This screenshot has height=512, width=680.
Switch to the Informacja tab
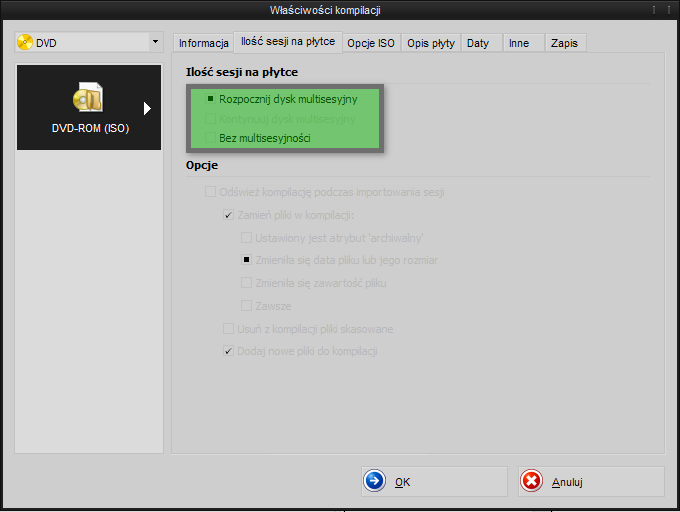(x=203, y=43)
